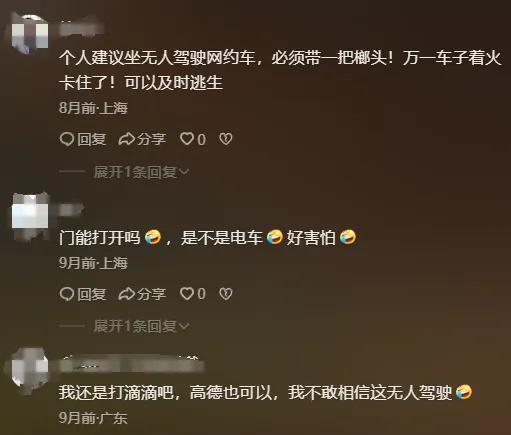Viewport: 511px width, 435px height.
Task: Expand 1 reply under the electric car comment
Action: click(141, 326)
